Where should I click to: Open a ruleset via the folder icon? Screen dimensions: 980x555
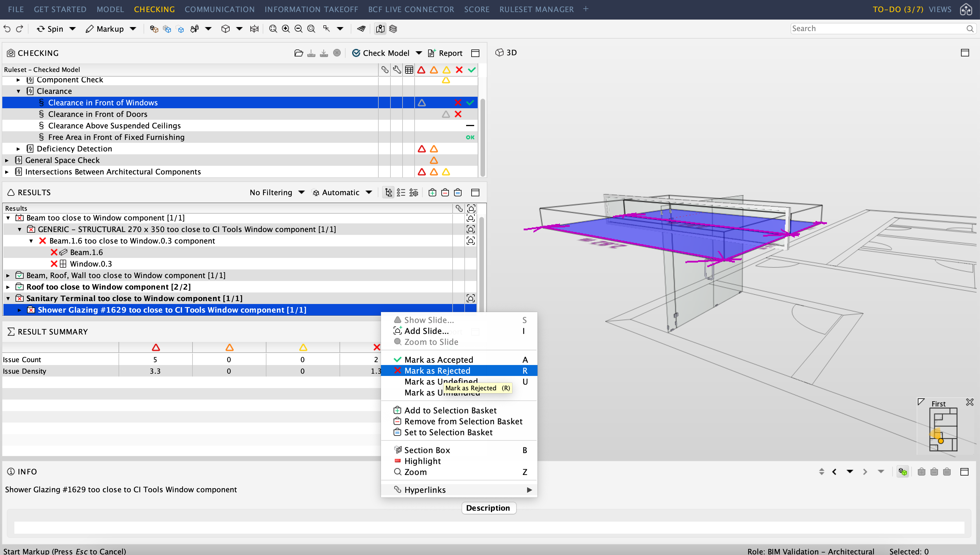[299, 53]
